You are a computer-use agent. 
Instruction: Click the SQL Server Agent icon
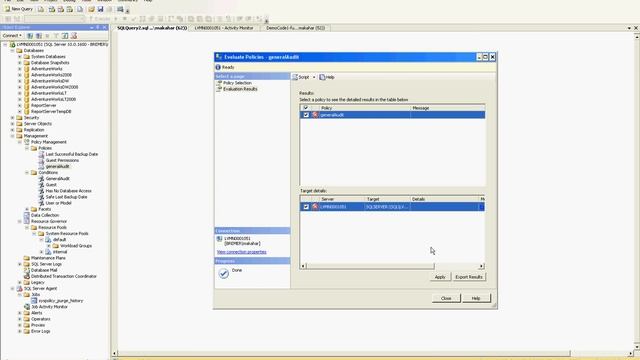pyautogui.click(x=20, y=289)
